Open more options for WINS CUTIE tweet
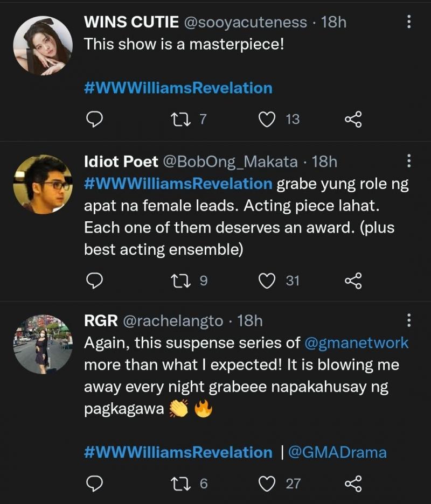Viewport: 431px width, 504px height. tap(408, 22)
